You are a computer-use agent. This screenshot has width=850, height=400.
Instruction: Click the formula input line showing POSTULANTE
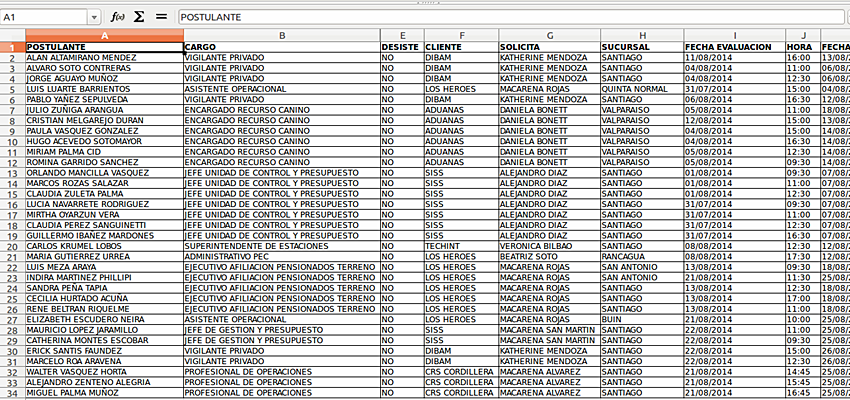(x=500, y=17)
